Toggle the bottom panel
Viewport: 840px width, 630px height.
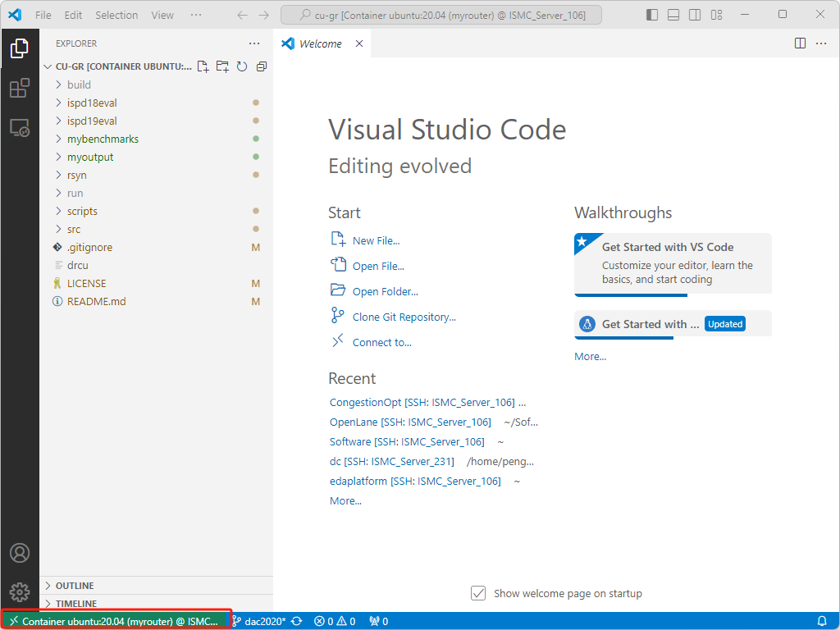point(673,15)
